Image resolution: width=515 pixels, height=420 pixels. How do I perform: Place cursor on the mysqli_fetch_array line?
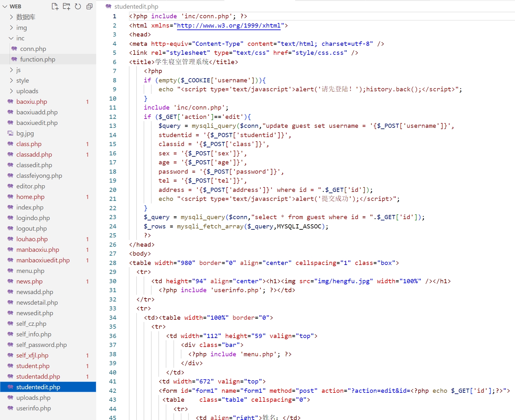pyautogui.click(x=236, y=226)
